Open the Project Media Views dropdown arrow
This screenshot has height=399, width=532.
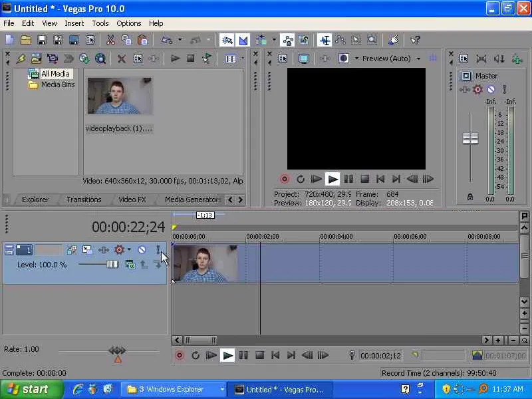click(243, 59)
